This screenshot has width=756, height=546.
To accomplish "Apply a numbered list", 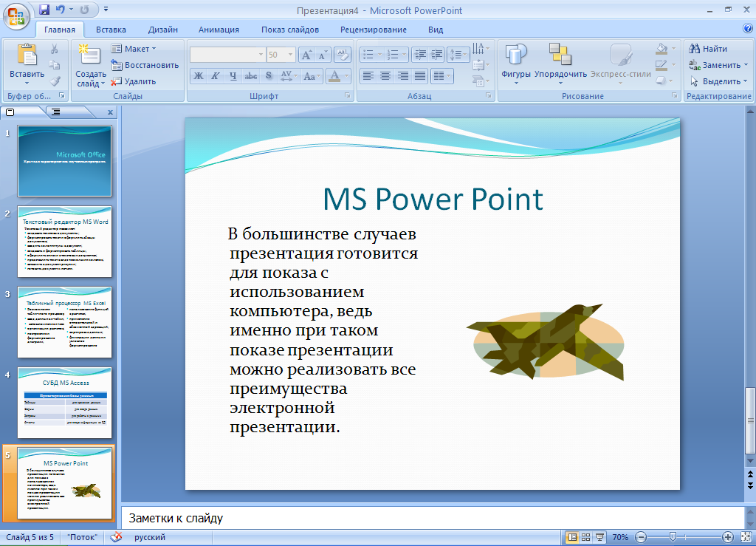I will coord(393,55).
